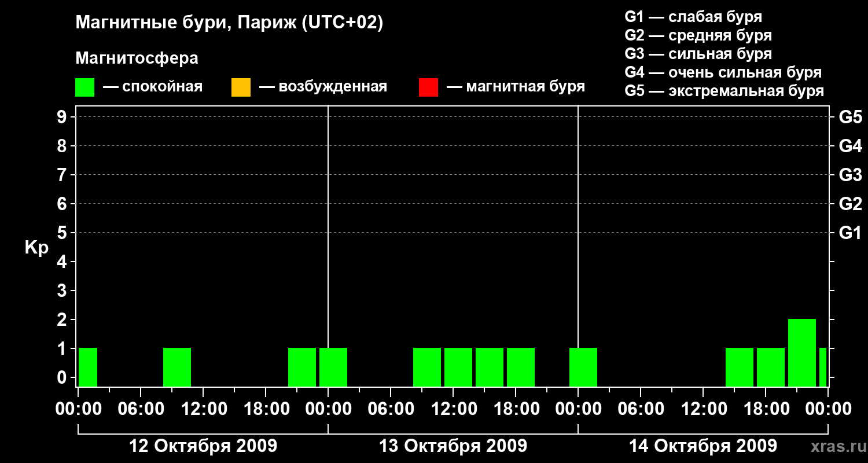
Task: Click 'G5 — экстремальная буря' legend line
Action: coord(724,91)
